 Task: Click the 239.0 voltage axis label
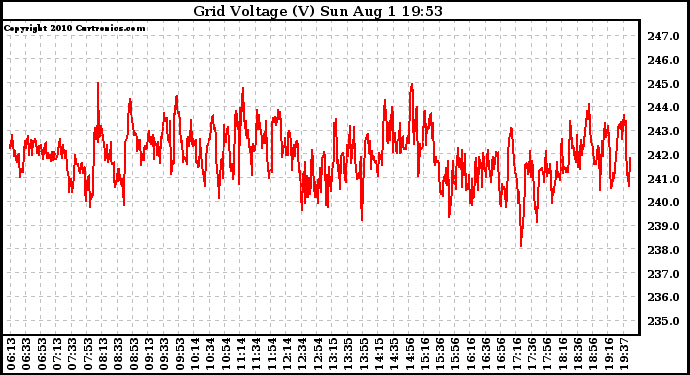[663, 226]
